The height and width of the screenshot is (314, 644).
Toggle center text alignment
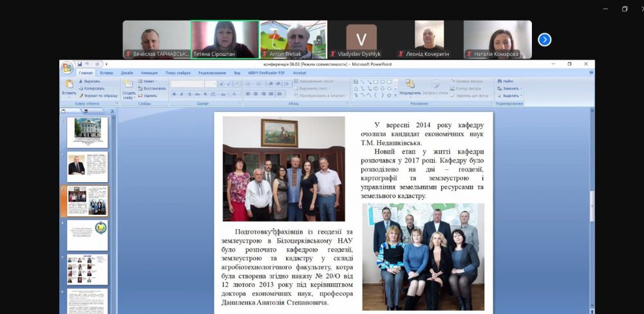[x=255, y=93]
